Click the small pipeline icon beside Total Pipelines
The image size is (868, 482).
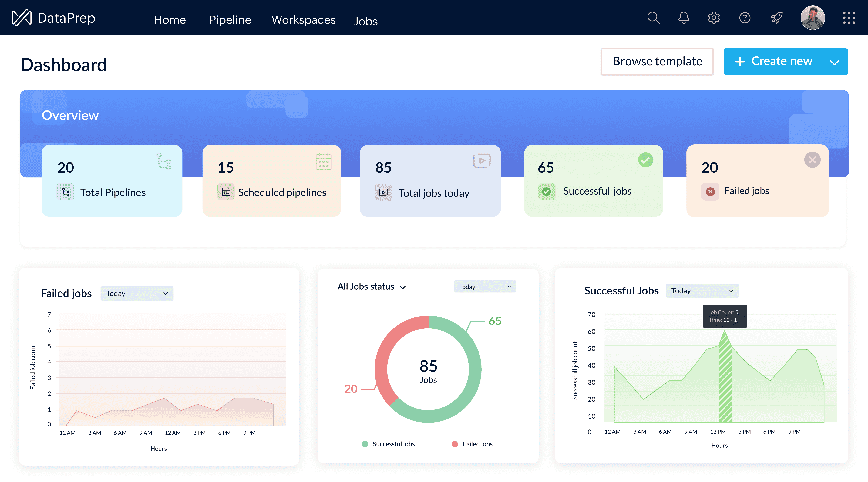coord(65,192)
